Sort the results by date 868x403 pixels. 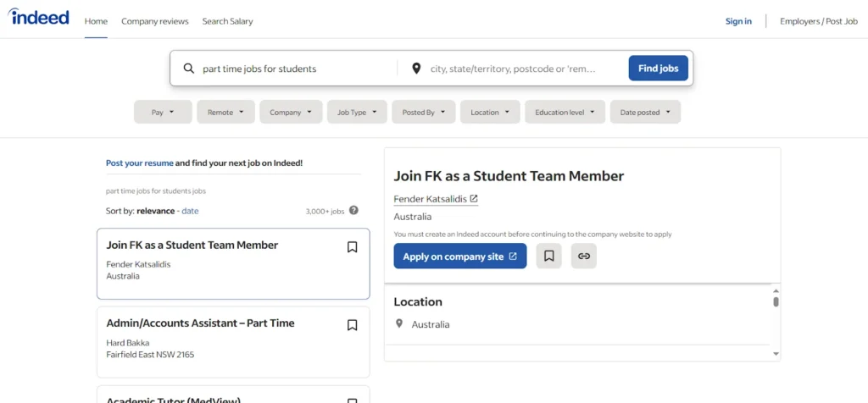pos(190,211)
